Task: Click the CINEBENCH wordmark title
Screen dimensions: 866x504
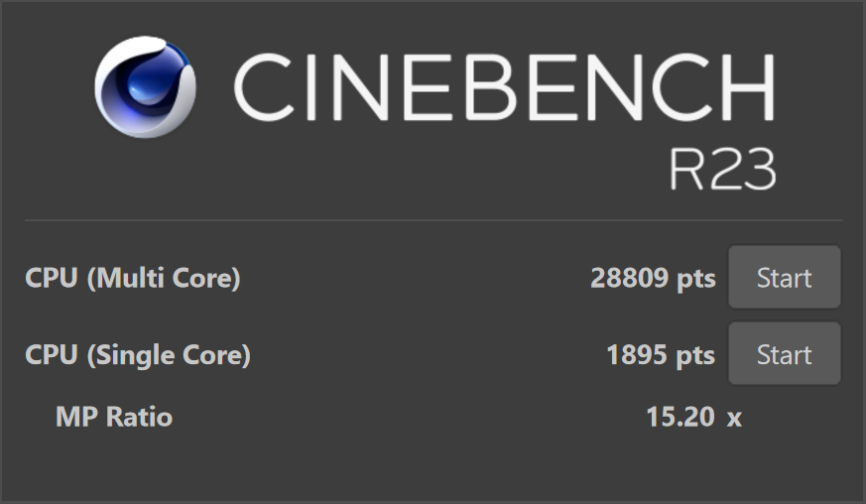Action: 504,87
